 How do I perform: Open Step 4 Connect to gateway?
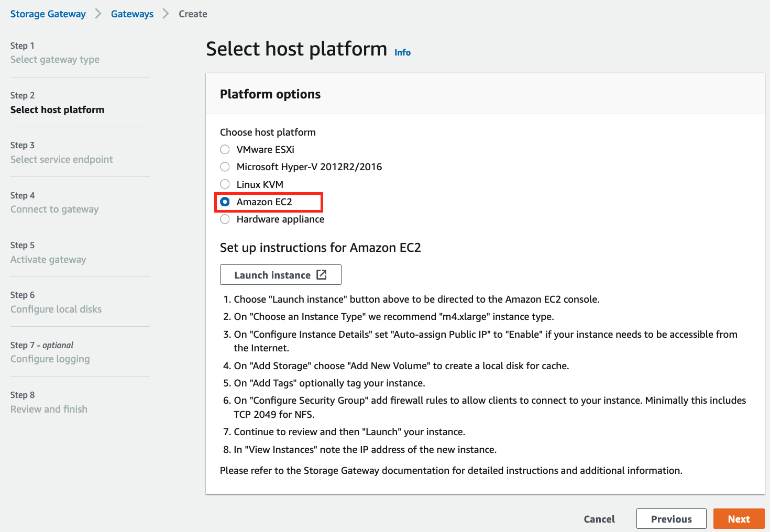pos(54,209)
